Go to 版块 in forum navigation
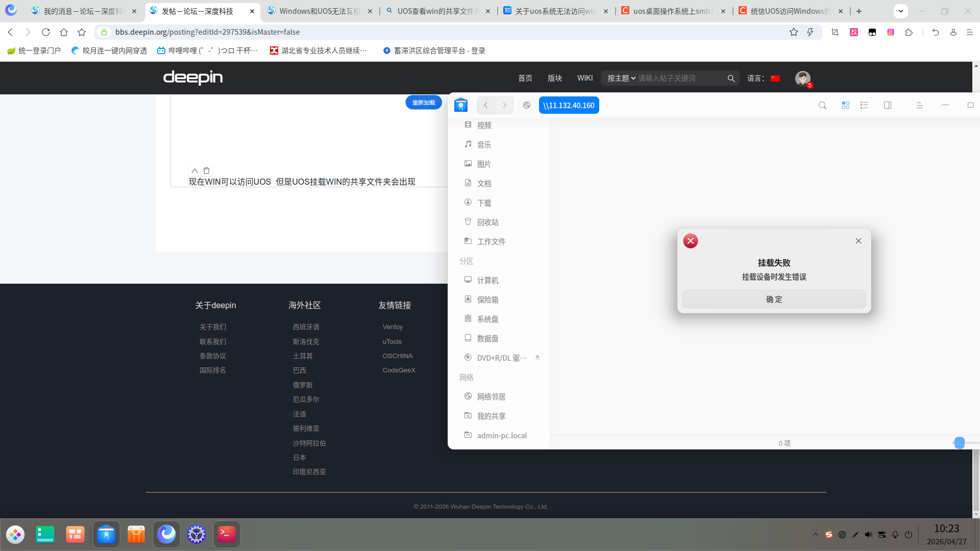 [555, 78]
